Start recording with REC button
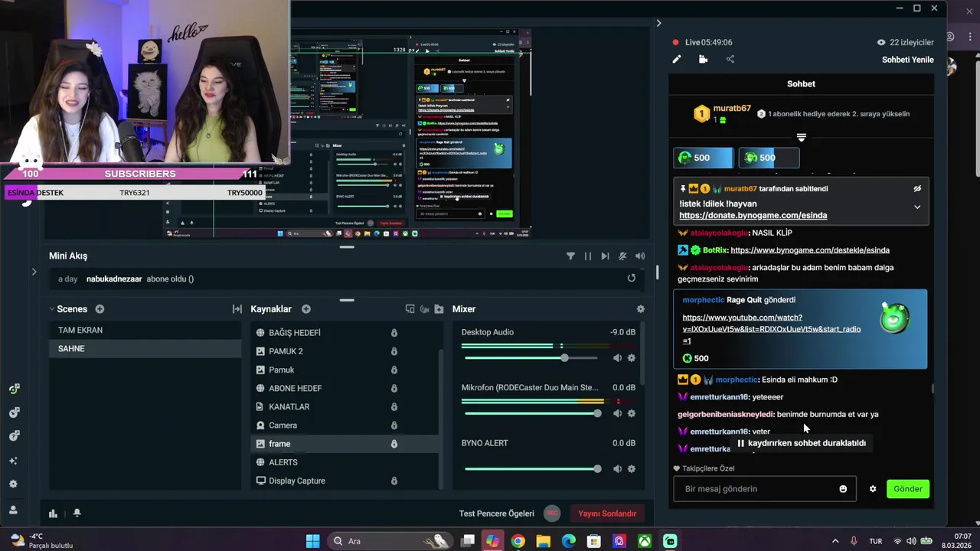 tap(552, 514)
